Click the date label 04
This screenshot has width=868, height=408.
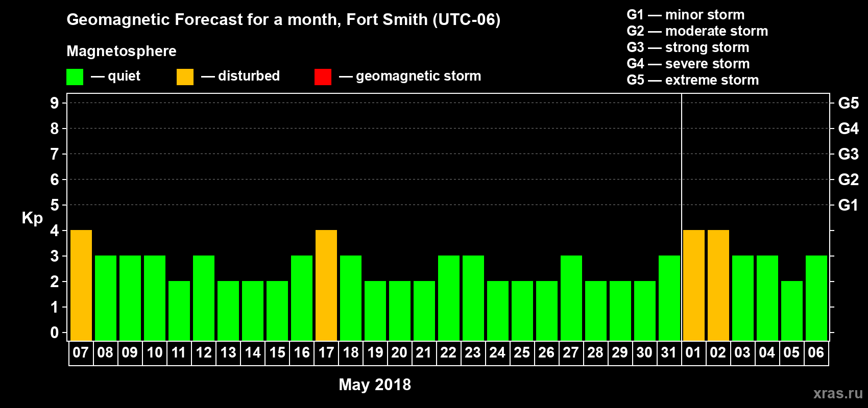click(767, 353)
